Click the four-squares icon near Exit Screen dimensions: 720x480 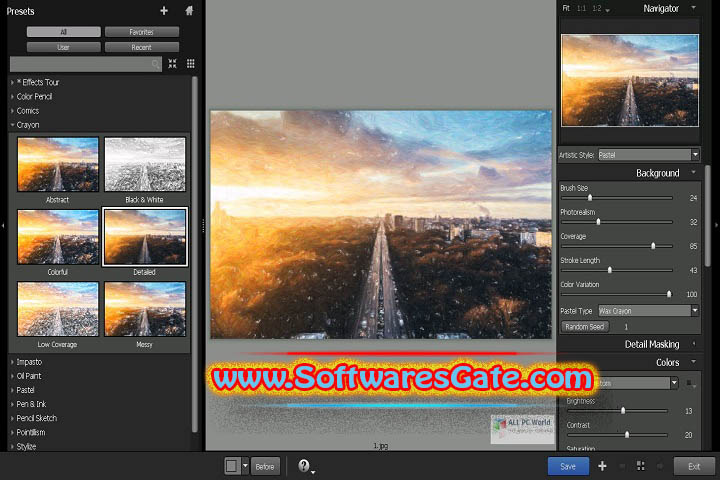point(641,466)
